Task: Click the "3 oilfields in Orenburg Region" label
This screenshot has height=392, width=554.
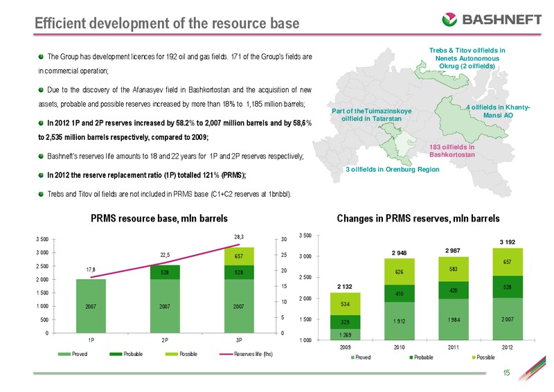Action: click(393, 169)
